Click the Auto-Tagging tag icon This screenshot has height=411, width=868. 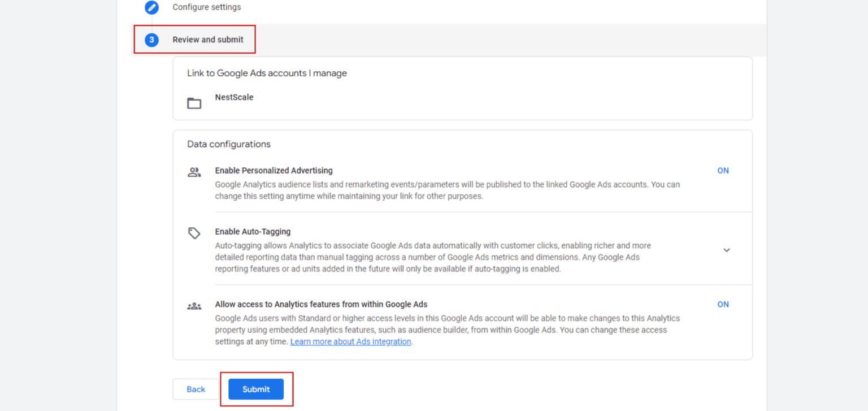[x=194, y=233]
